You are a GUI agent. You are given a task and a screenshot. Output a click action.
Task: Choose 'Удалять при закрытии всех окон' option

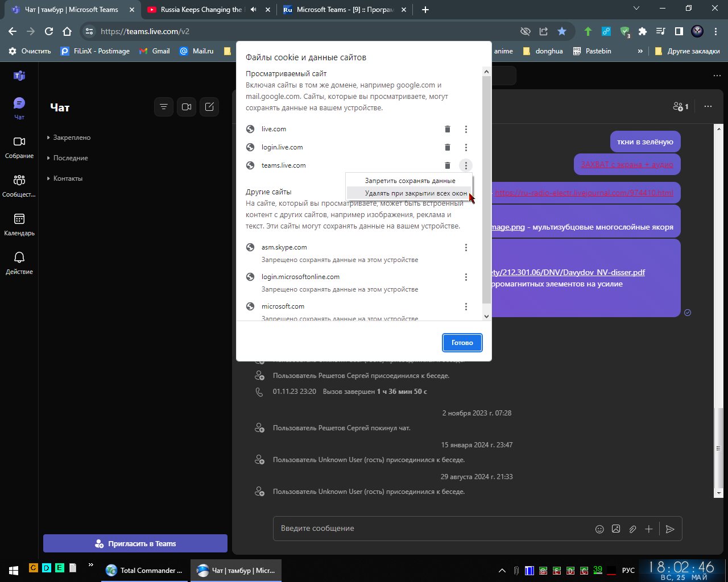point(415,193)
